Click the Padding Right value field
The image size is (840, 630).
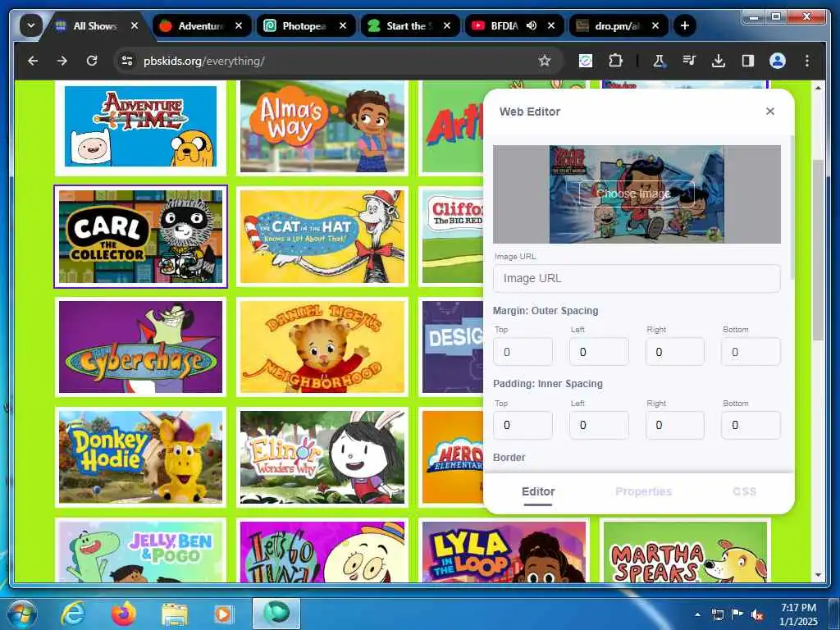(x=675, y=426)
